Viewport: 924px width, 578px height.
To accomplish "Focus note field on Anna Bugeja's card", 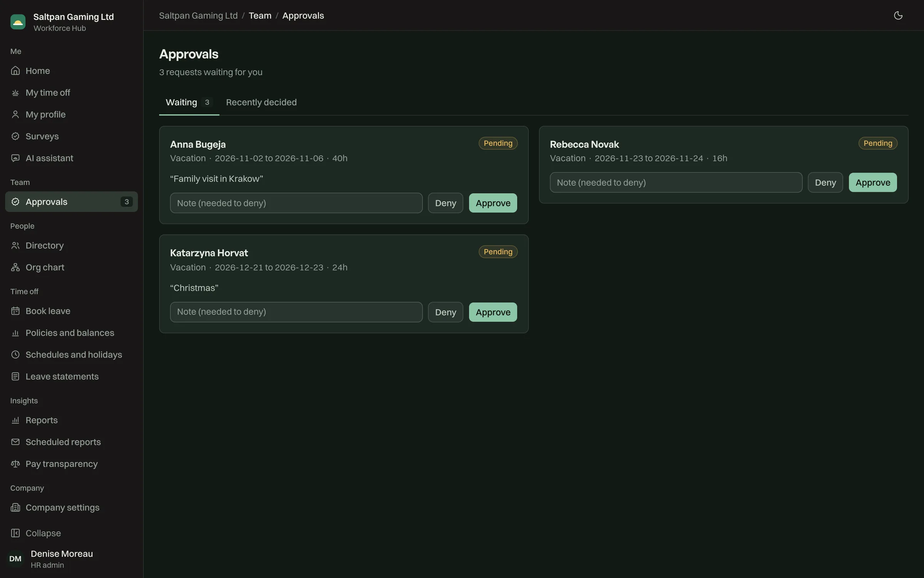I will click(296, 203).
